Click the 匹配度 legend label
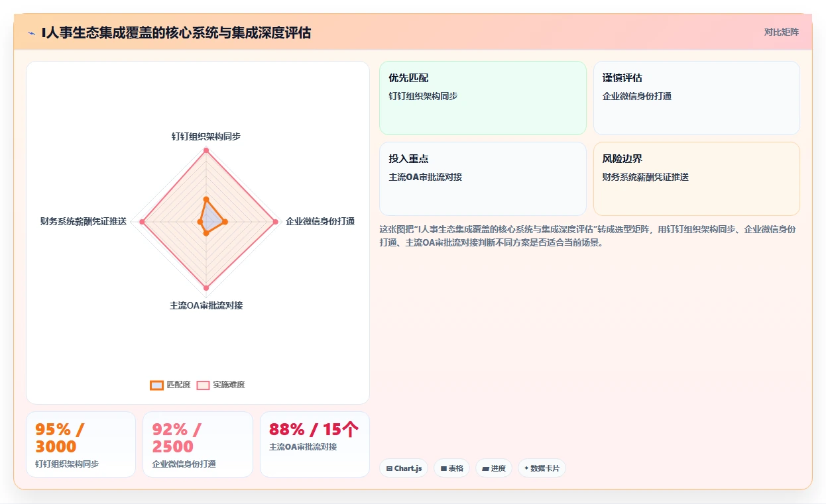 pyautogui.click(x=178, y=385)
